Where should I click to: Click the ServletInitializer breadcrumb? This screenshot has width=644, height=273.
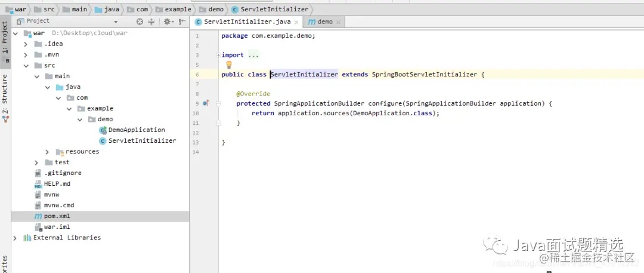pyautogui.click(x=270, y=9)
